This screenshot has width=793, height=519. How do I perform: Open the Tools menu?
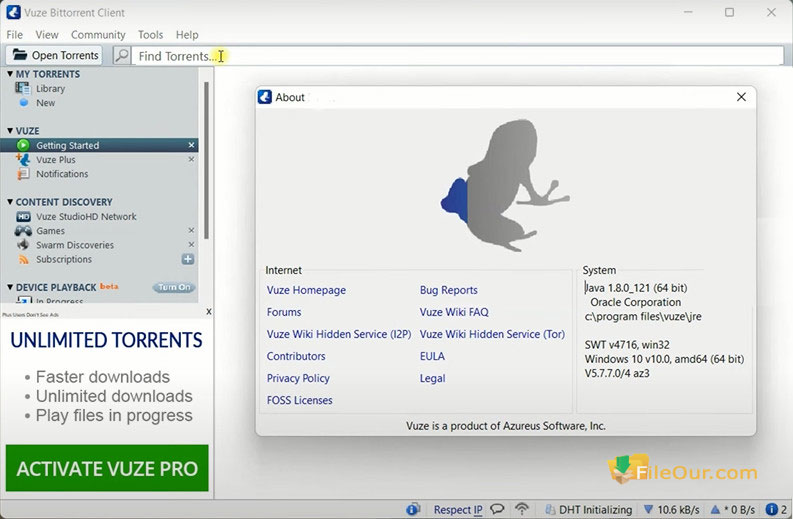coord(151,35)
